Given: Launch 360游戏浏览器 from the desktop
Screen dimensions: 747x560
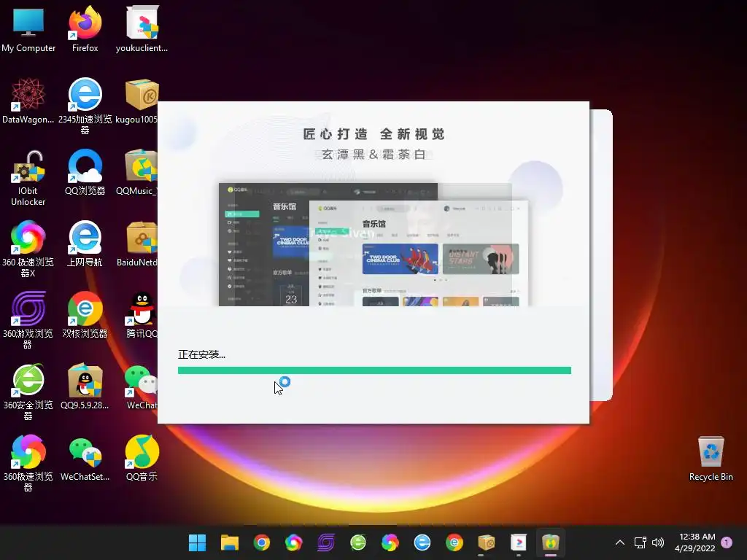Looking at the screenshot, I should coord(28,320).
